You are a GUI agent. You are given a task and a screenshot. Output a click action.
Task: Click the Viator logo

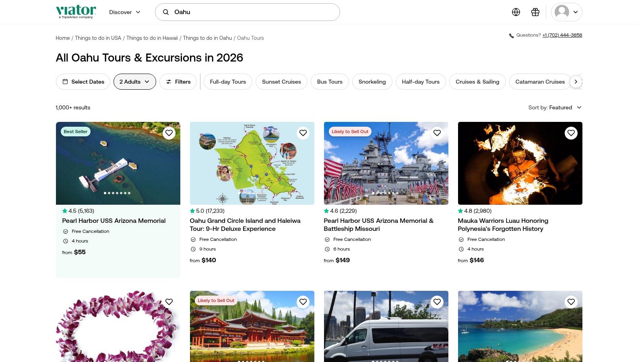pyautogui.click(x=76, y=12)
